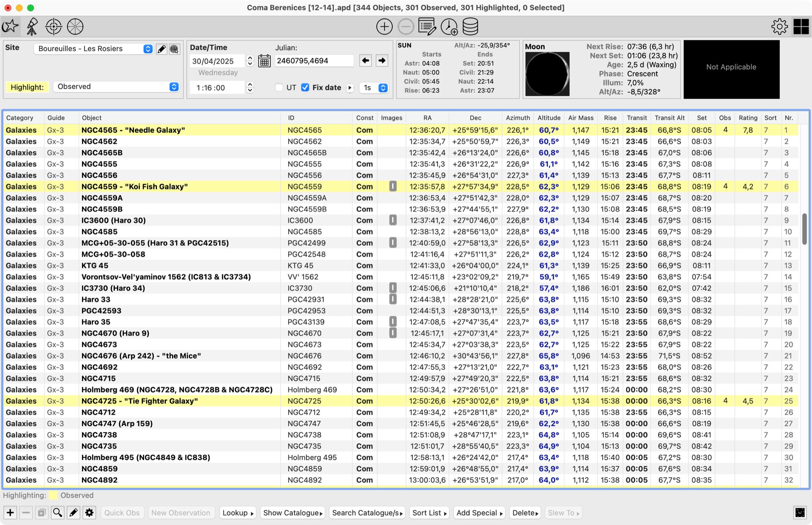Open site globe map icon
Screen dimensions: 812x525
(174, 49)
